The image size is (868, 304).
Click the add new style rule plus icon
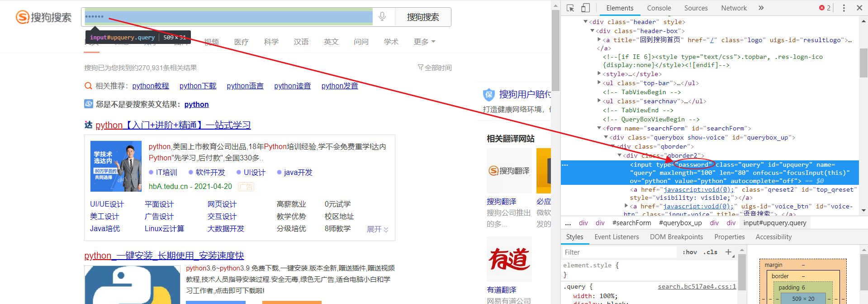pyautogui.click(x=728, y=252)
